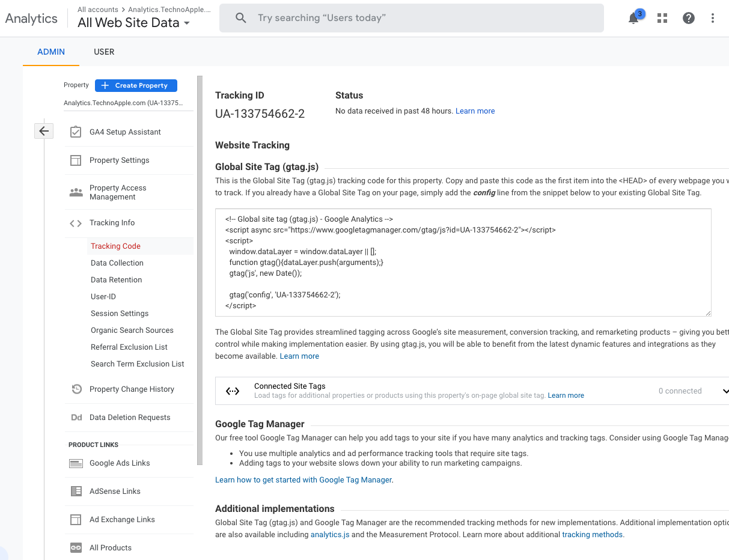Select the ADMIN tab

coord(50,52)
